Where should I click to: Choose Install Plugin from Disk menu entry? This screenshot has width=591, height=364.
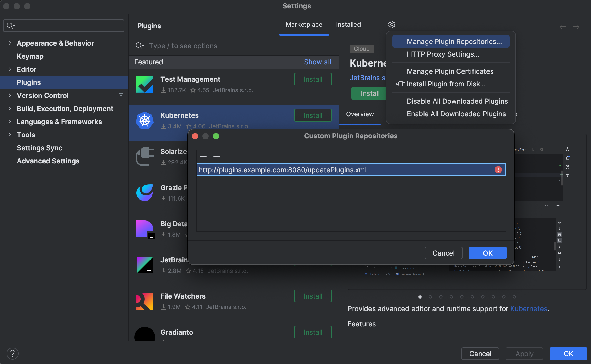click(x=446, y=84)
